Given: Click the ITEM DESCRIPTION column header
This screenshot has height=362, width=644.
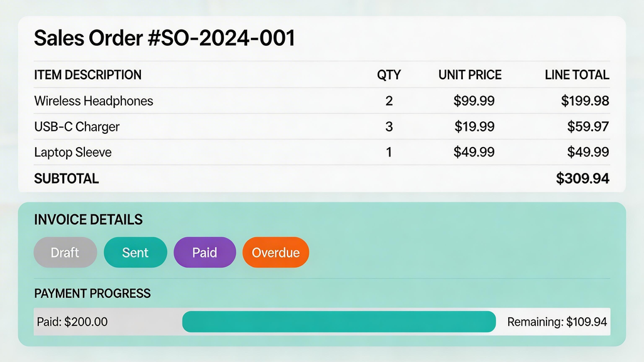Looking at the screenshot, I should pos(87,75).
